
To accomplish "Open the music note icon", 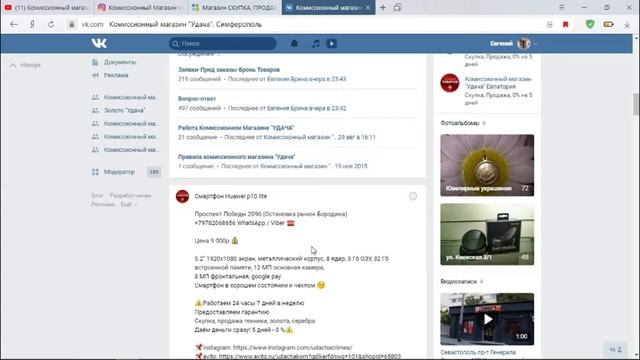I will pyautogui.click(x=316, y=44).
